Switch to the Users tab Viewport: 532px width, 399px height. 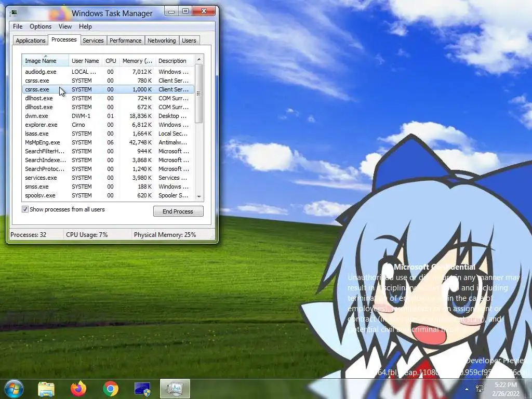pos(189,41)
